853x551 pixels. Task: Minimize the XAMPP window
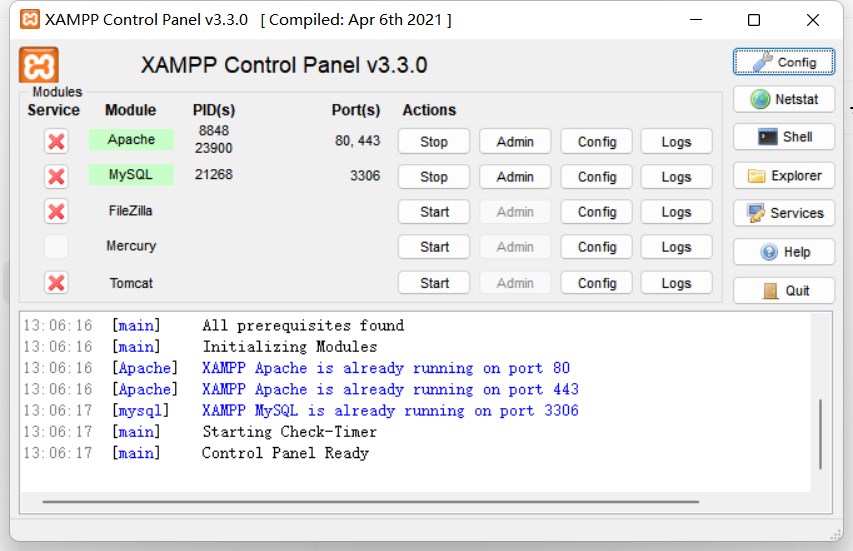coord(696,20)
